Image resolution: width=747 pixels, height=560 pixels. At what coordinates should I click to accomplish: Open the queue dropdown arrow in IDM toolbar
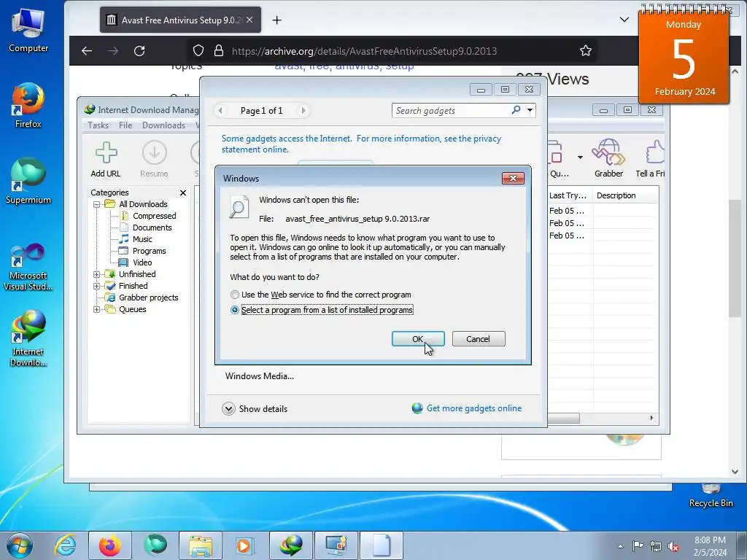pyautogui.click(x=580, y=157)
